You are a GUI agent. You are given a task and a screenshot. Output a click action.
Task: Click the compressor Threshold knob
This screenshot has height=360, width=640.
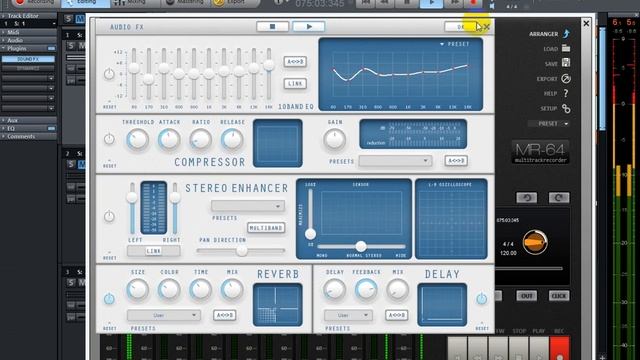pos(138,140)
